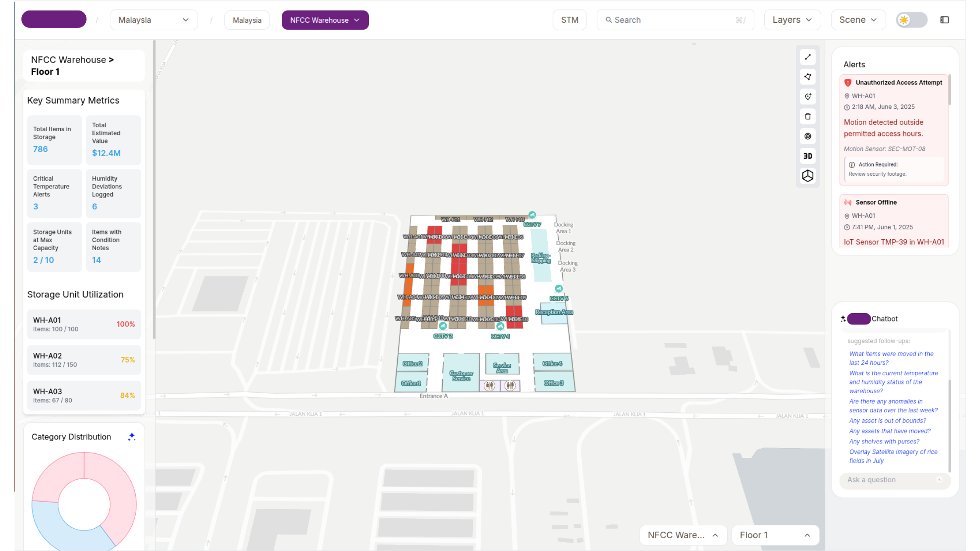Click the STM button

(570, 20)
